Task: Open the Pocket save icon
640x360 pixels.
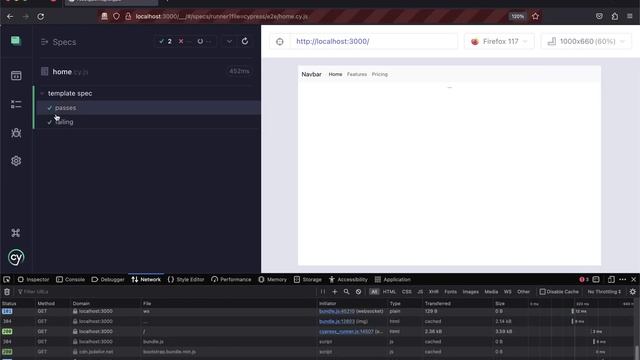Action: pos(599,16)
